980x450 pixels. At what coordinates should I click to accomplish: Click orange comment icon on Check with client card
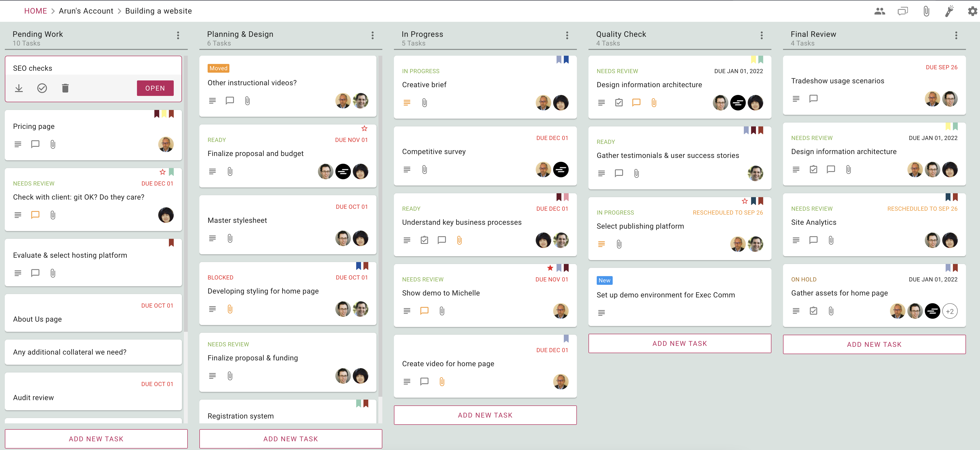(35, 215)
